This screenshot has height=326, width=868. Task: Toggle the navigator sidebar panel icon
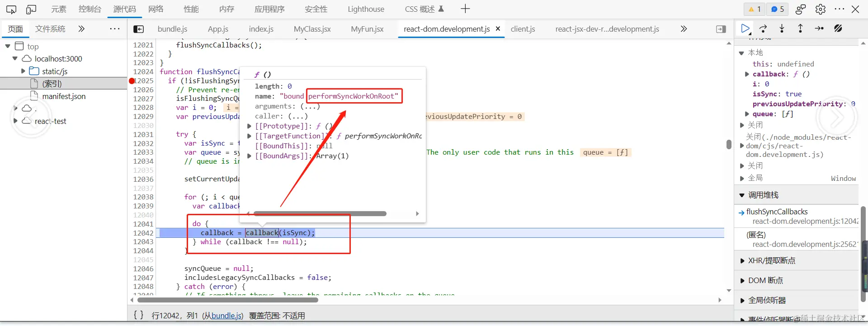(x=138, y=29)
